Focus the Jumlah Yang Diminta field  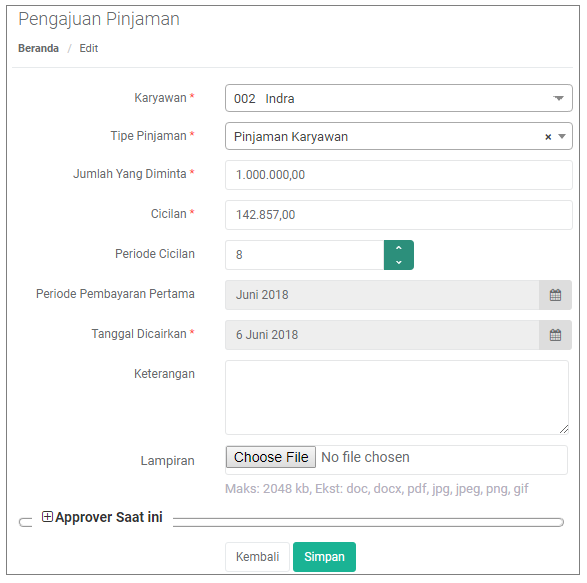(x=399, y=175)
